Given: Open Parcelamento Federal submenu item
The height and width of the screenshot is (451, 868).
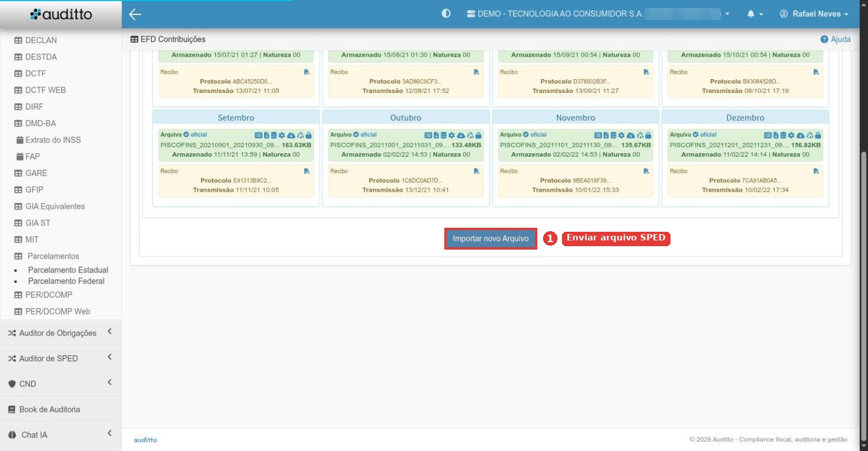Looking at the screenshot, I should tap(66, 281).
